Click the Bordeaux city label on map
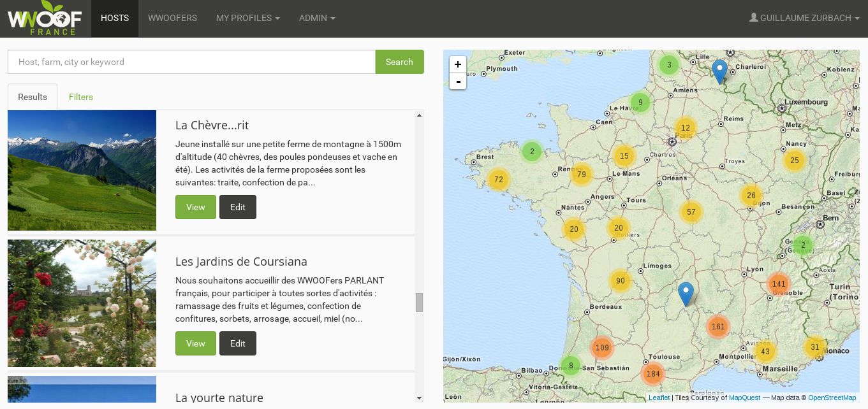Image resolution: width=868 pixels, height=409 pixels. (606, 307)
